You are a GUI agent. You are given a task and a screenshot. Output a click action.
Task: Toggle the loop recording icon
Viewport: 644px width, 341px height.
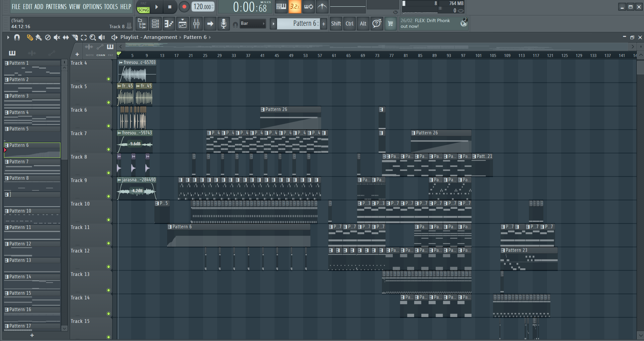point(308,6)
